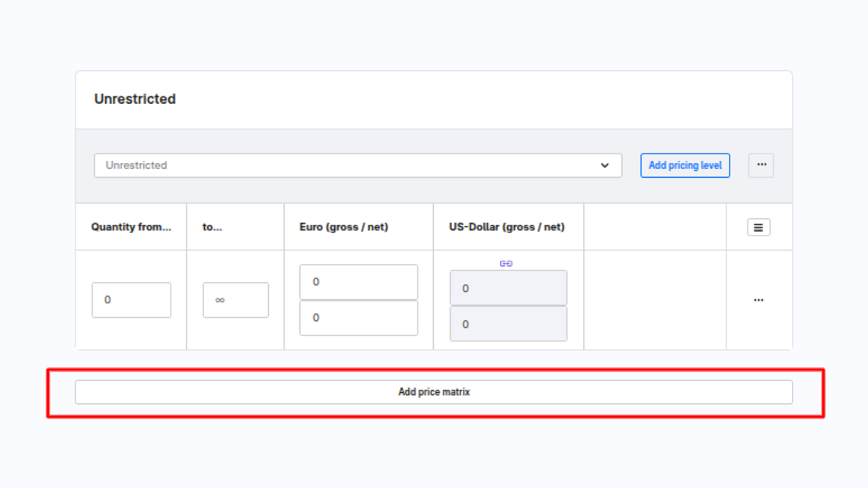Click Add pricing level button
This screenshot has width=868, height=488.
pos(685,165)
